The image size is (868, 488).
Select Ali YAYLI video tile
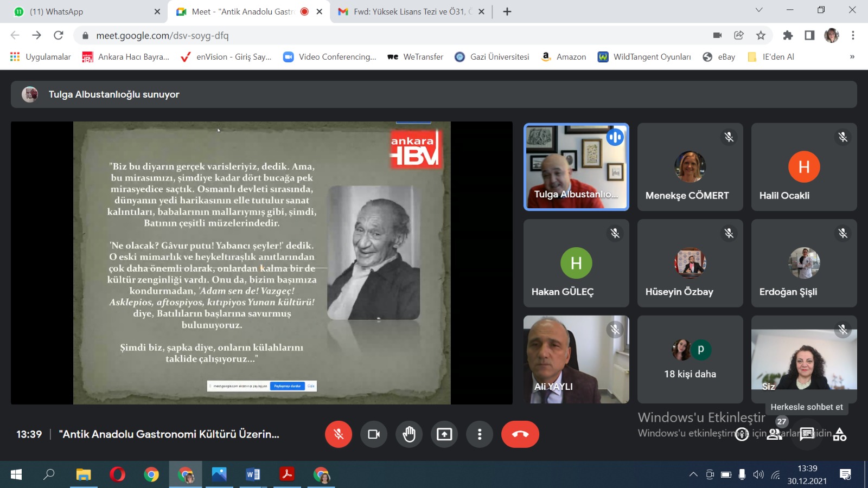[576, 359]
